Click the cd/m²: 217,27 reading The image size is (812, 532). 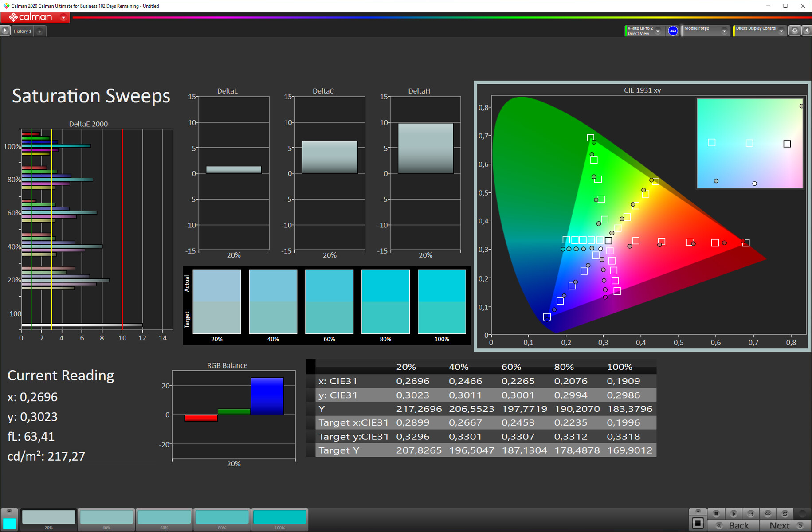click(x=46, y=456)
